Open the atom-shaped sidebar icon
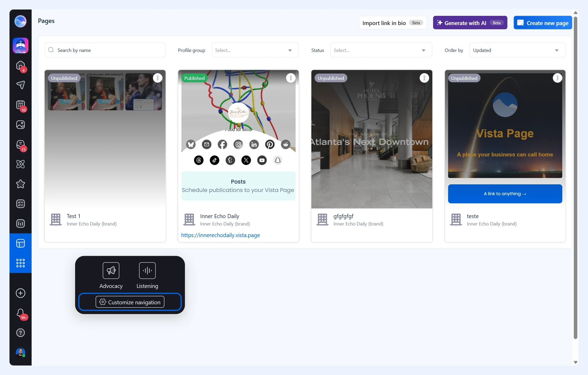588x375 pixels. 21,164
